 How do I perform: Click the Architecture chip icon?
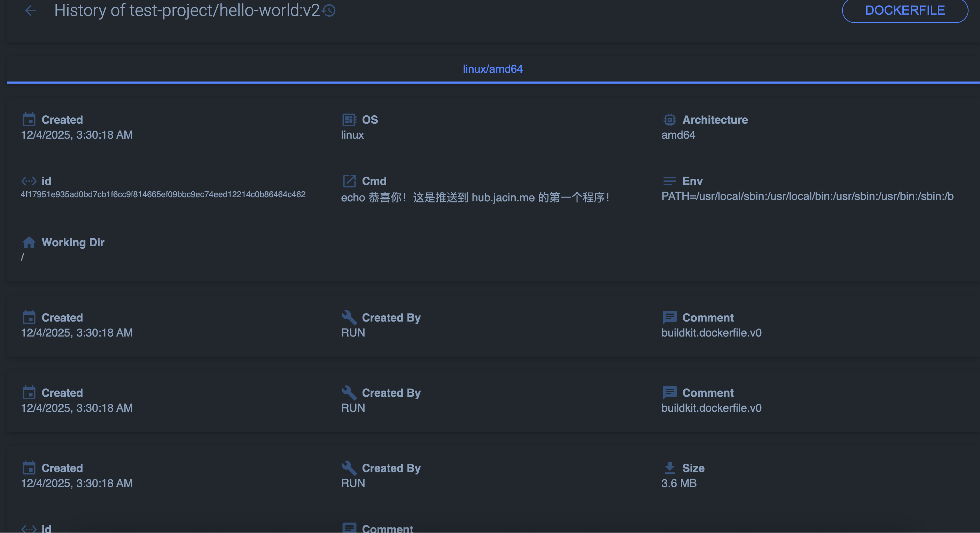[x=669, y=119]
